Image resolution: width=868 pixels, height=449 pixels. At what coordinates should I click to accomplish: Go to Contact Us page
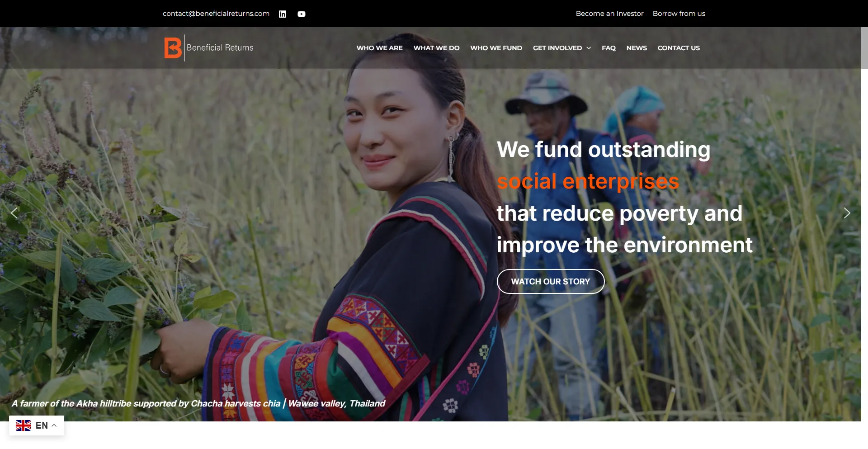point(679,48)
